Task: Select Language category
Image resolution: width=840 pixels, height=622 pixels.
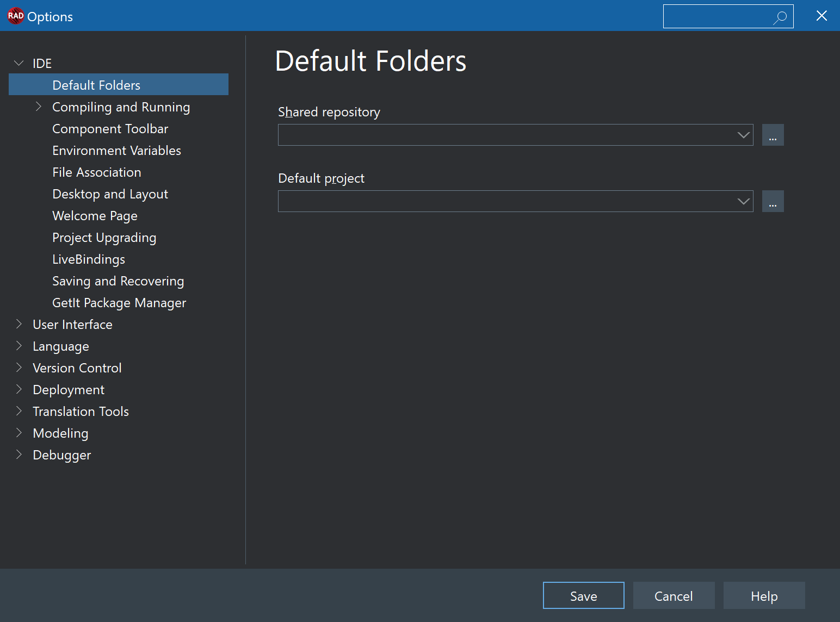Action: pos(61,346)
